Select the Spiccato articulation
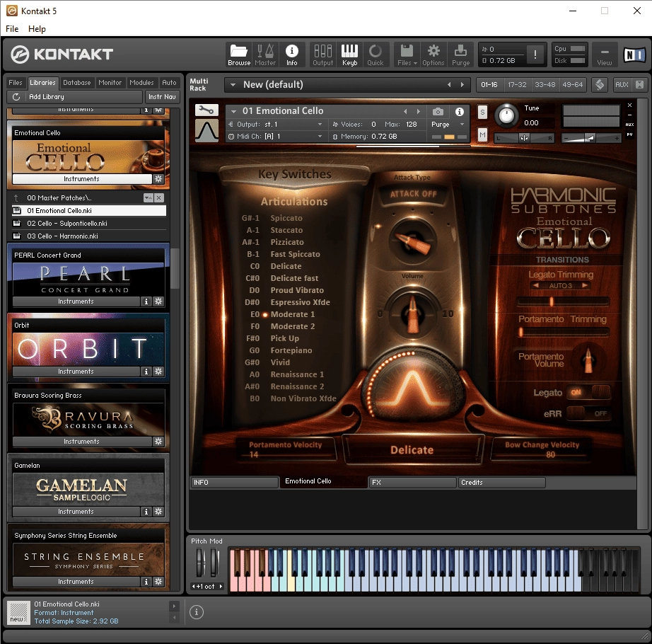 pyautogui.click(x=286, y=218)
